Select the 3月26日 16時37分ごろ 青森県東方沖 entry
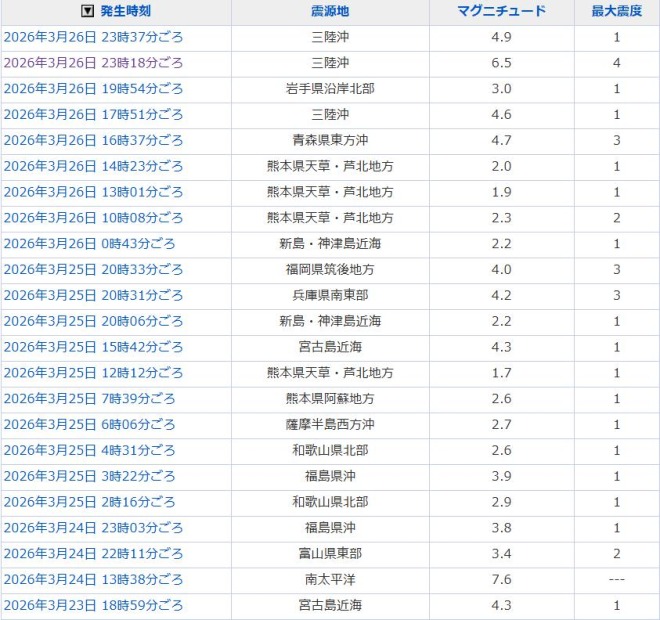Screen dimensions: 660x620 [94, 141]
